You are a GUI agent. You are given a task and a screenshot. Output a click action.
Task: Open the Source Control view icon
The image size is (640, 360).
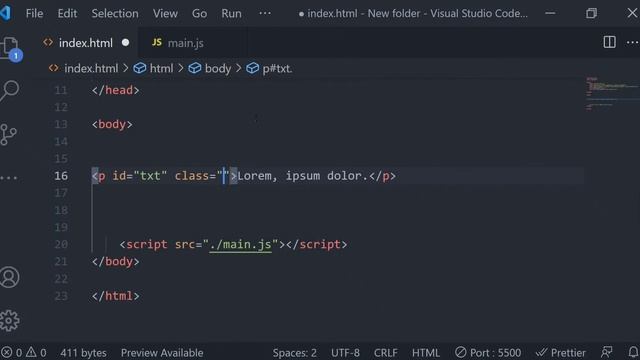[x=9, y=134]
